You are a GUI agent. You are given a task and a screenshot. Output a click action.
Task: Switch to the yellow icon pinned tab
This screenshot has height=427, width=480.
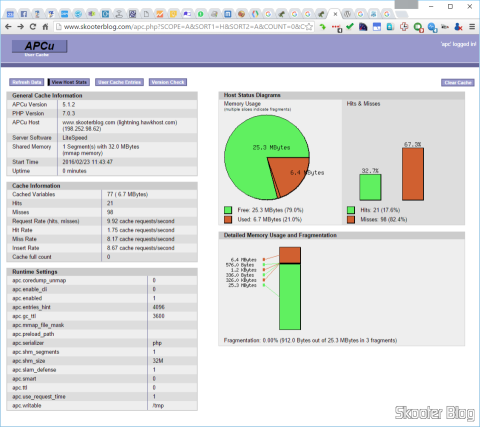173,14
